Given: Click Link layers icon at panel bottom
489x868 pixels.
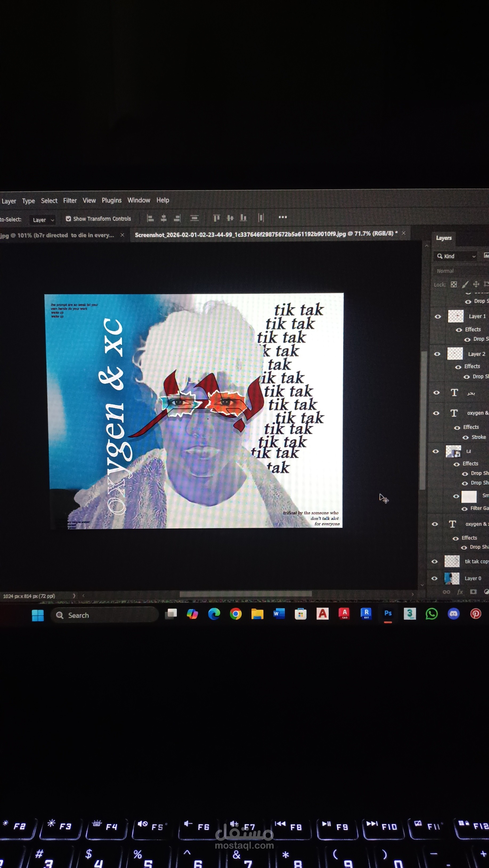Looking at the screenshot, I should point(446,592).
